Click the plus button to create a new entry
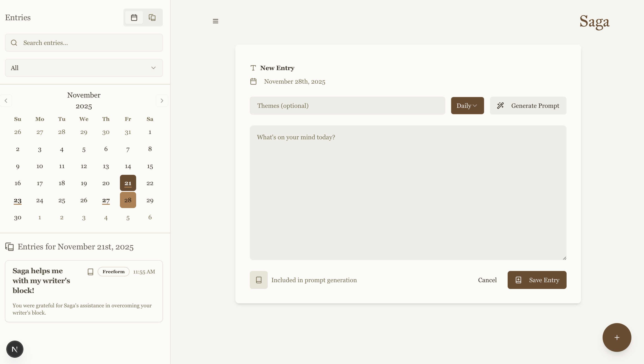This screenshot has height=364, width=644. pyautogui.click(x=617, y=337)
